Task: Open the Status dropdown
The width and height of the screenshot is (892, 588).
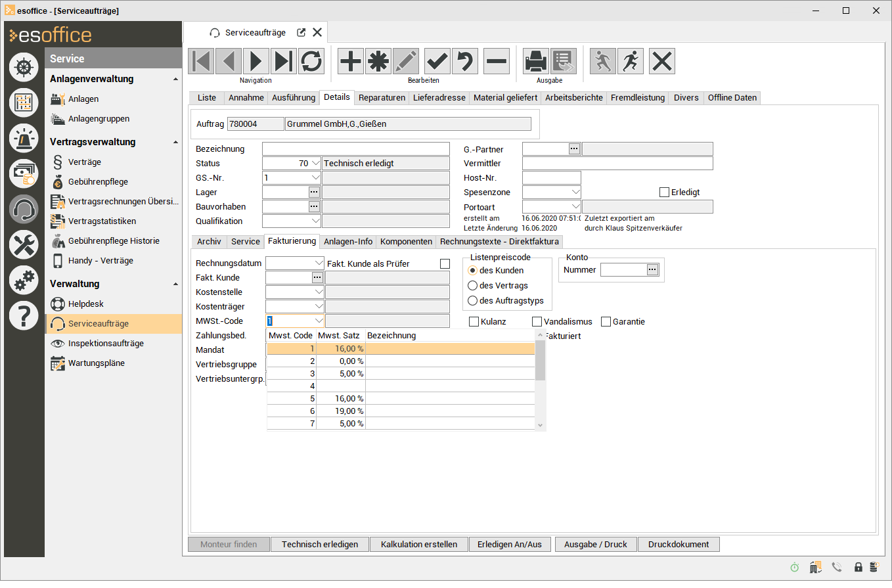Action: (315, 163)
